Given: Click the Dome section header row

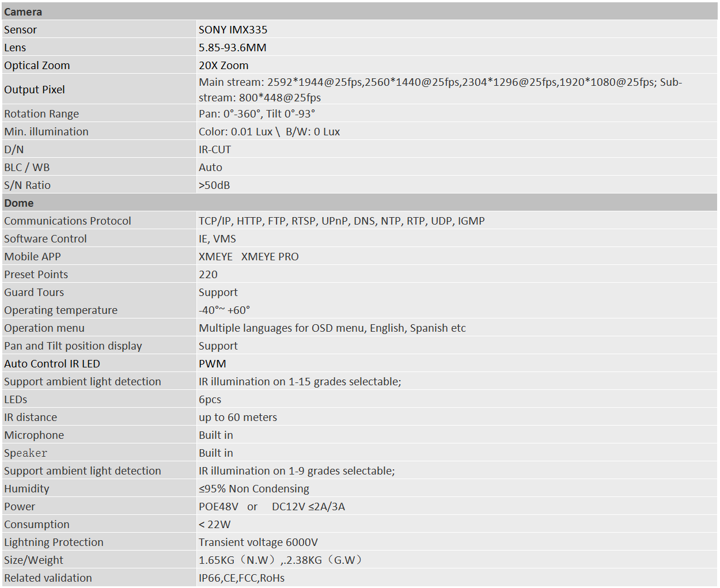Looking at the screenshot, I should (19, 203).
